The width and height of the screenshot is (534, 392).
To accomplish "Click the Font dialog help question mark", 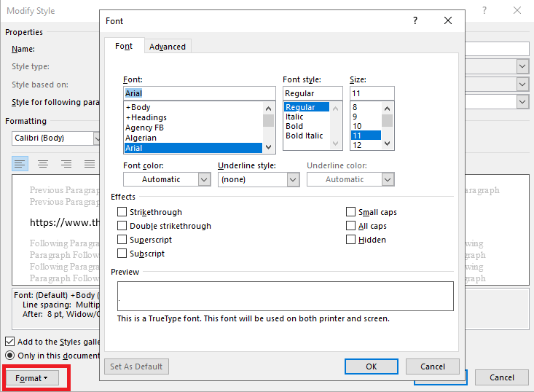I will 415,22.
